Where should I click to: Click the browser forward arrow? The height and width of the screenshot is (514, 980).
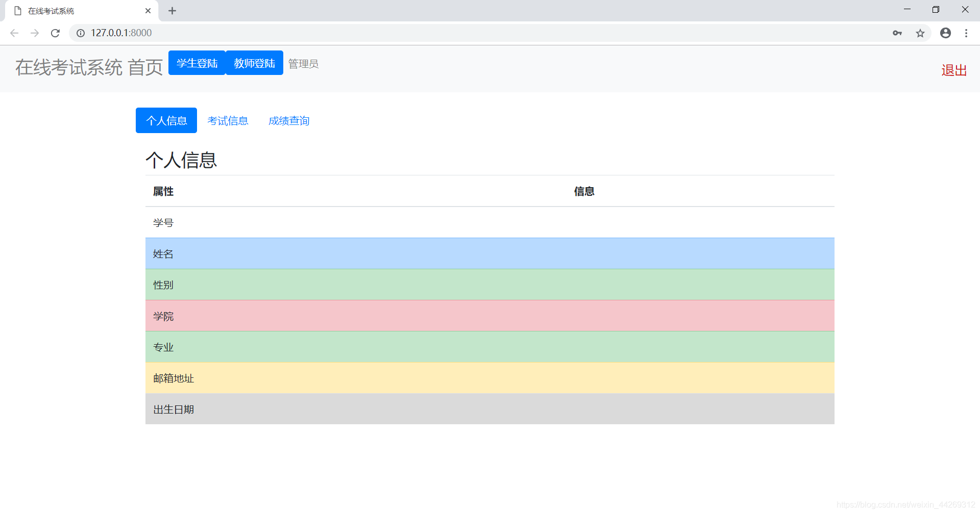point(35,33)
